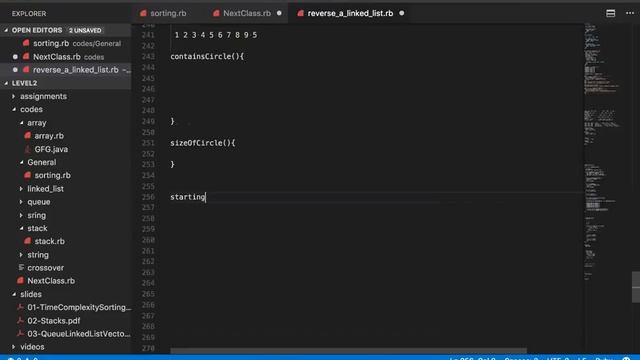
Task: Place cursor on sizeOfCircle(){ line
Action: click(203, 143)
